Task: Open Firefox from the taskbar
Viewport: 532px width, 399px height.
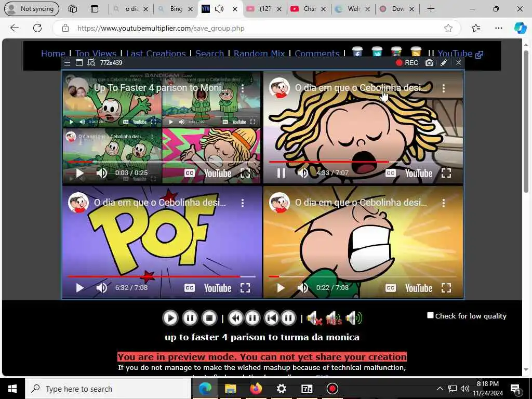Action: tap(256, 389)
